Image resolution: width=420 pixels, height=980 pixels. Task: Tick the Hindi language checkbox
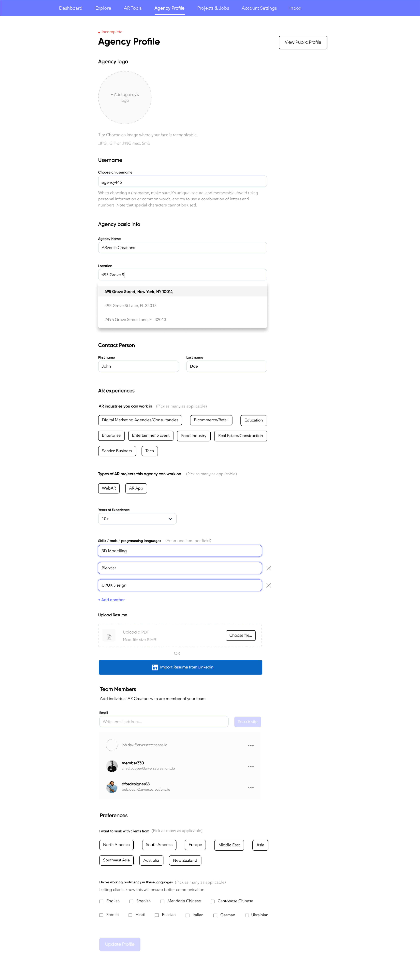[131, 915]
